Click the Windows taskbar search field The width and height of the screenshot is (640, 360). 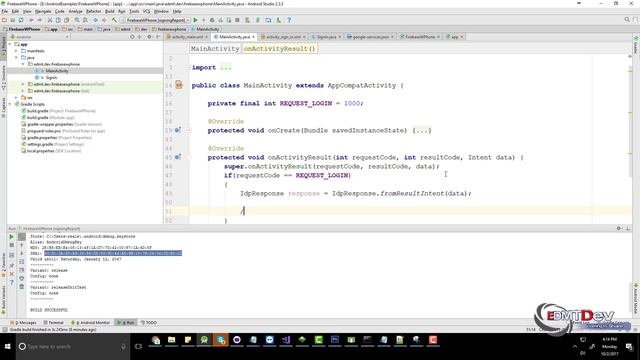(x=73, y=347)
